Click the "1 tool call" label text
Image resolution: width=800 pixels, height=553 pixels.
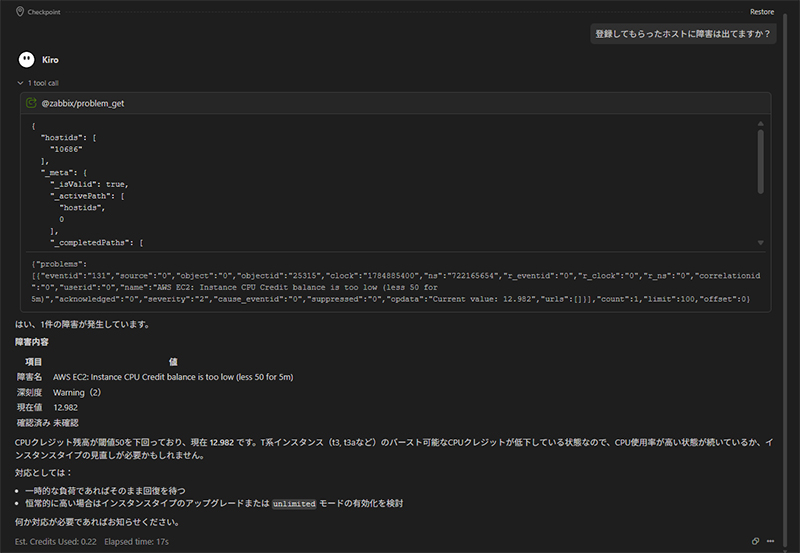pos(43,83)
